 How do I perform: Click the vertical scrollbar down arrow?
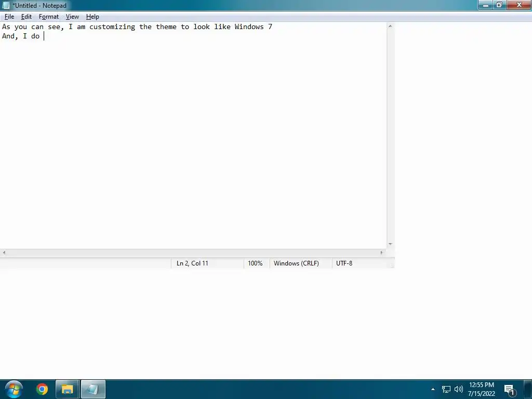click(390, 244)
